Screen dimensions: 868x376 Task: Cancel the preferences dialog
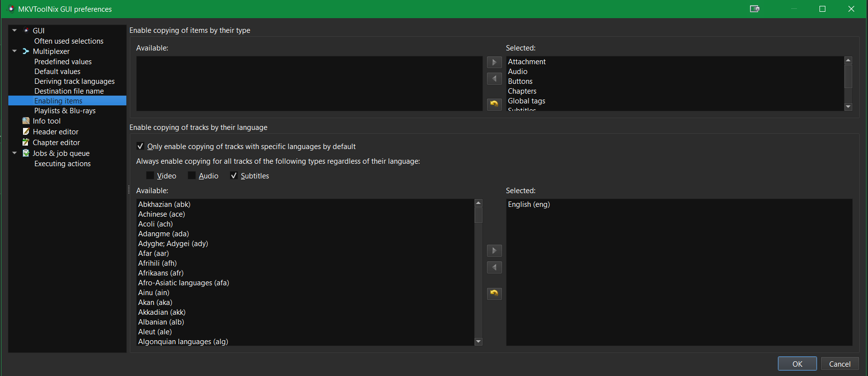pos(840,364)
